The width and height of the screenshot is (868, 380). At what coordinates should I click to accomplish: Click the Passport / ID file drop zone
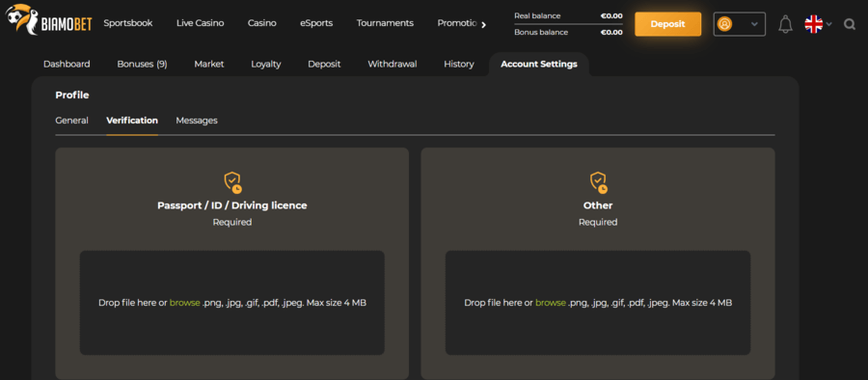(x=231, y=303)
